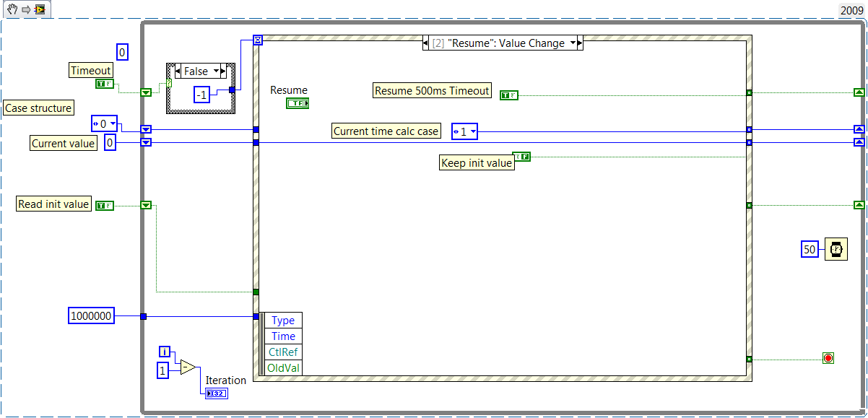Click the Timeout left shift register
The width and height of the screenshot is (868, 418).
click(146, 92)
